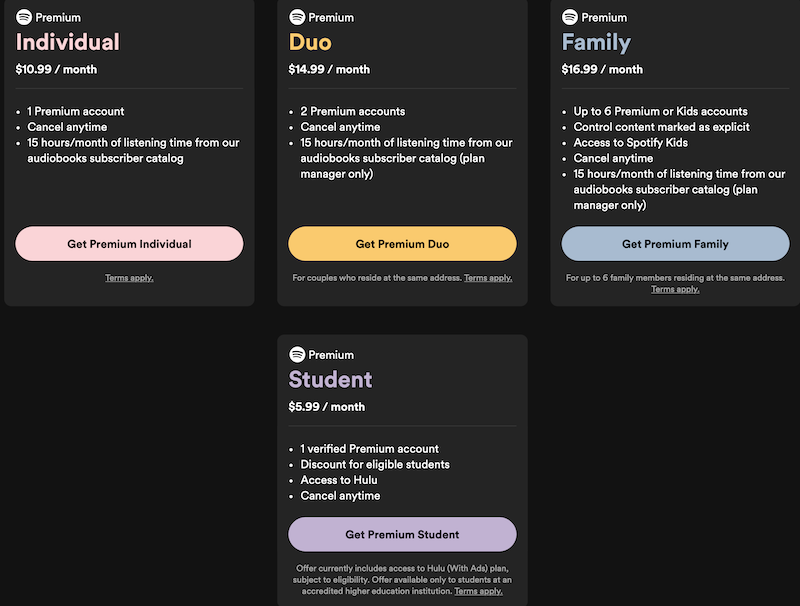The width and height of the screenshot is (800, 606).
Task: Click the Access to Spotify Kids feature
Action: pos(630,142)
